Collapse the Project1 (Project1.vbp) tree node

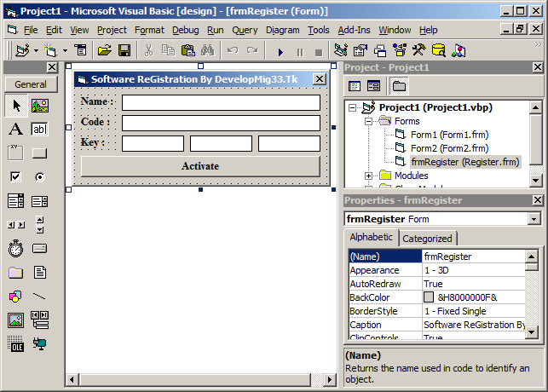[353, 107]
